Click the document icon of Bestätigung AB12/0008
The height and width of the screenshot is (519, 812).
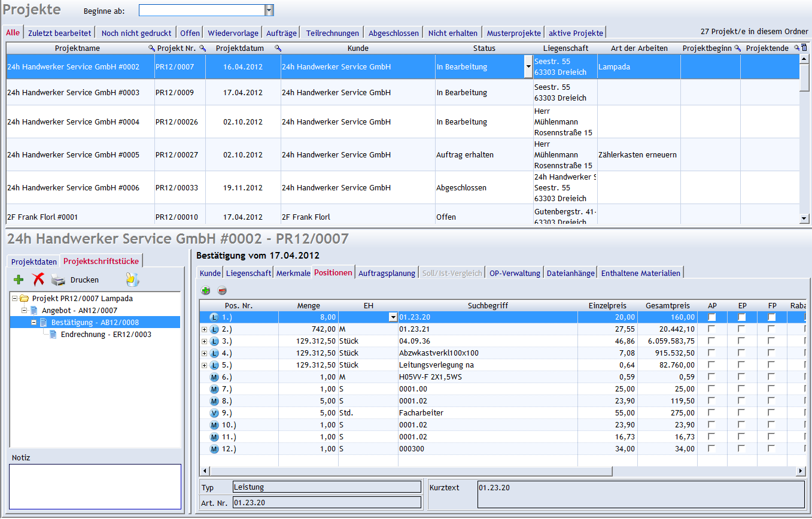click(44, 322)
